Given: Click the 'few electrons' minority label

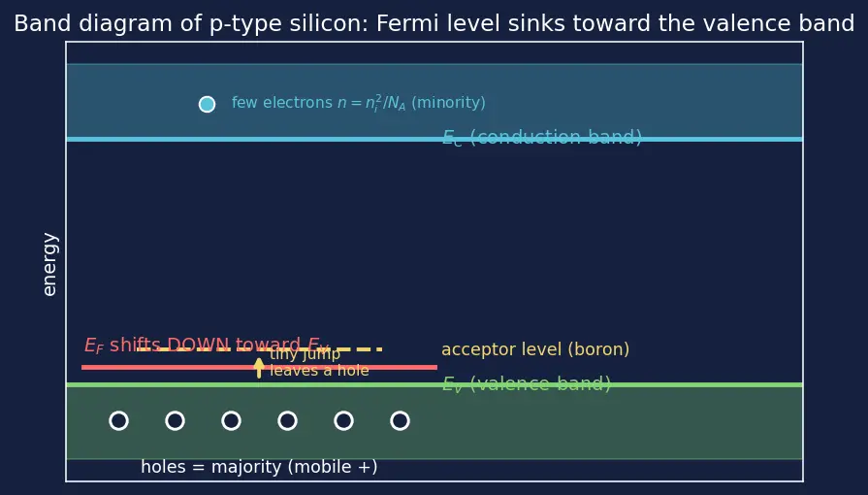Looking at the screenshot, I should pyautogui.click(x=358, y=103).
